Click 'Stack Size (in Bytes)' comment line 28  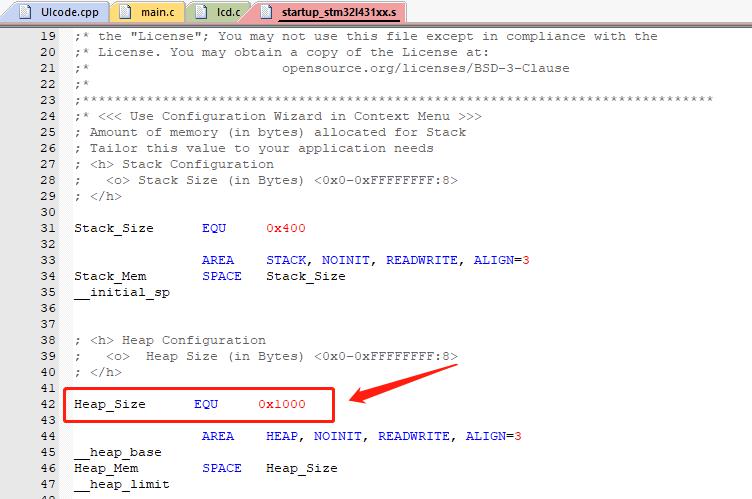click(x=221, y=180)
